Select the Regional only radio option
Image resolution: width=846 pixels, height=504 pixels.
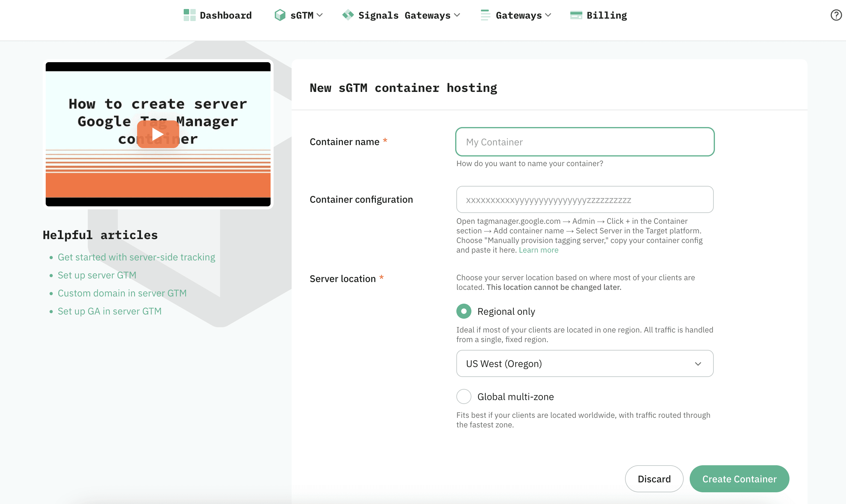pyautogui.click(x=464, y=311)
